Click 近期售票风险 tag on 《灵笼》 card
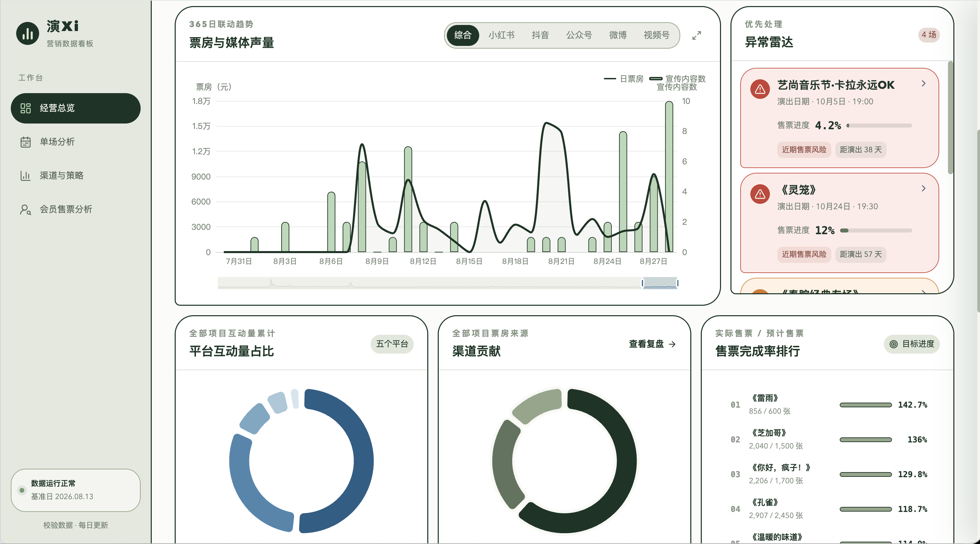 click(804, 254)
